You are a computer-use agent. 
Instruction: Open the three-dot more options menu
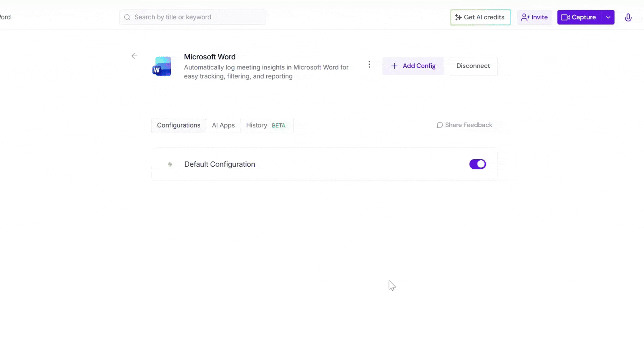pyautogui.click(x=369, y=64)
